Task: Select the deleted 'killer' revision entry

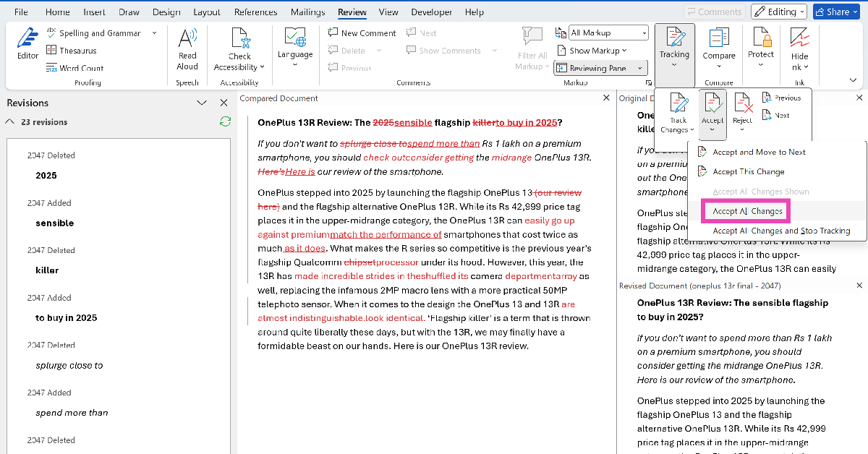Action: pyautogui.click(x=47, y=270)
